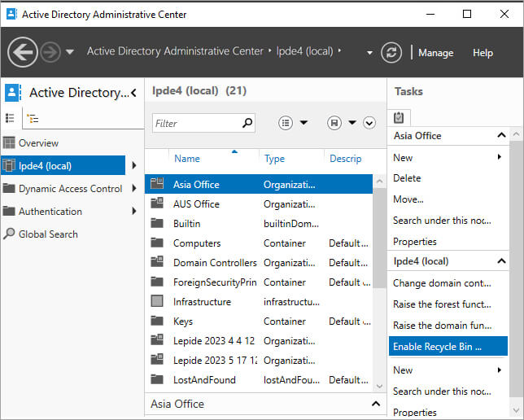Click Enable Recycle Bin task
The image size is (524, 420).
point(448,347)
